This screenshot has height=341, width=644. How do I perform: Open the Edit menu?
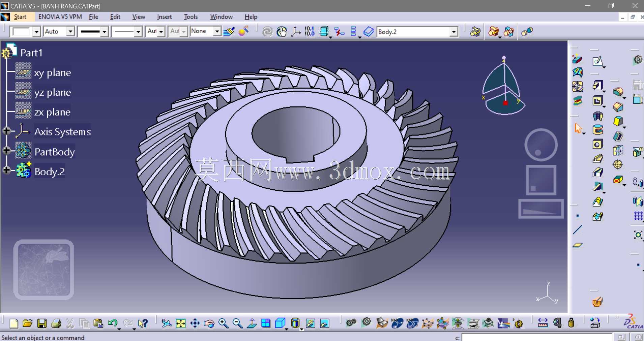[x=115, y=17]
